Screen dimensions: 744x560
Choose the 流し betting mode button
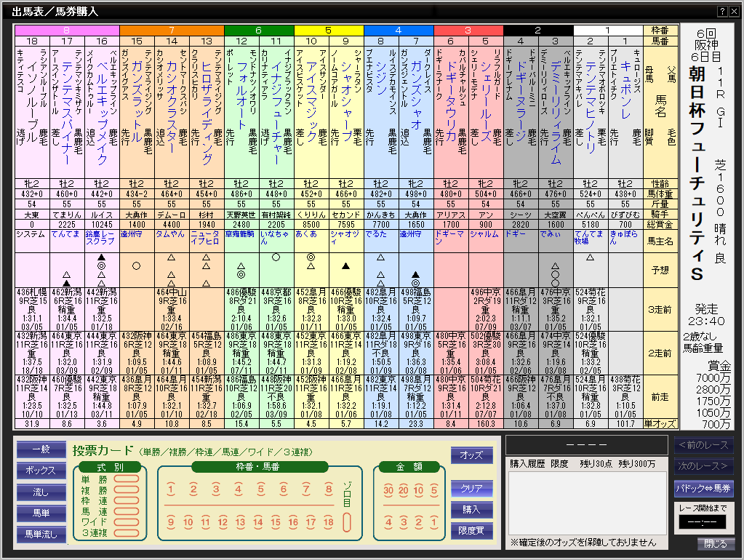pos(41,492)
